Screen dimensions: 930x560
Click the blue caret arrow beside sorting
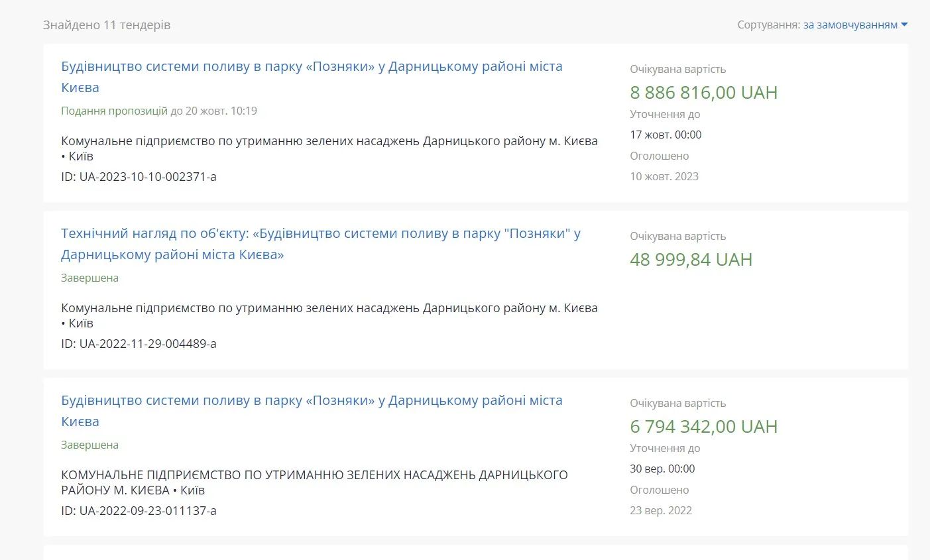tap(904, 25)
